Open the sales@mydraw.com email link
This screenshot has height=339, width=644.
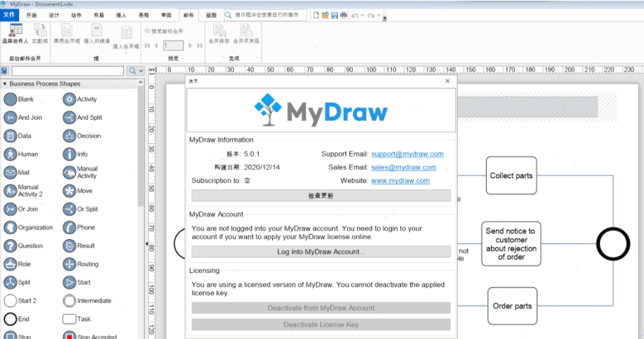pyautogui.click(x=404, y=167)
